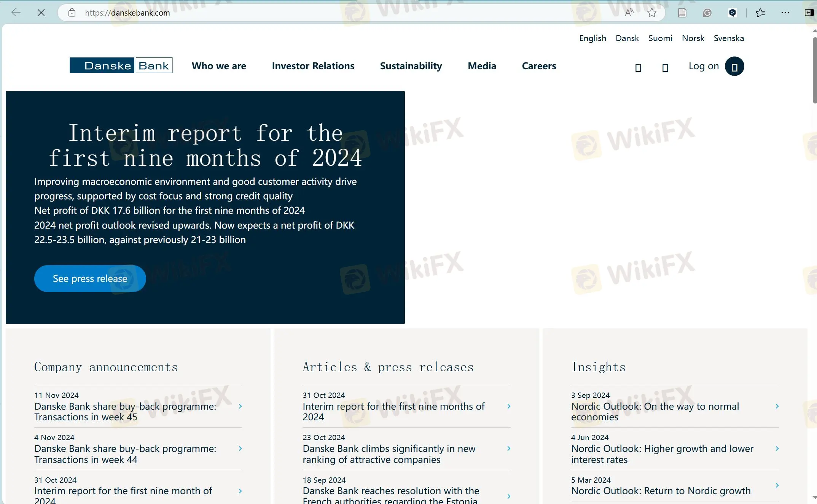Open Read aloud icon in address bar
This screenshot has width=817, height=504.
coord(629,13)
